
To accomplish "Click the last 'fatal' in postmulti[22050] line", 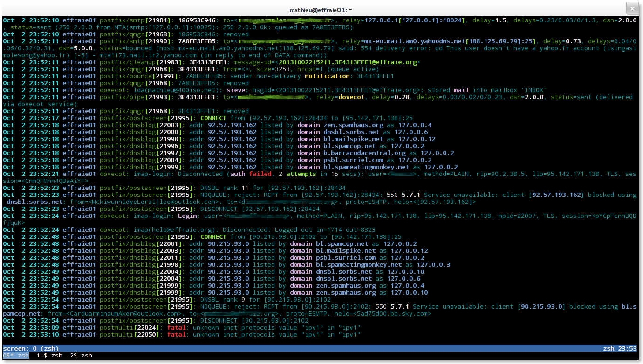I will pos(176,335).
